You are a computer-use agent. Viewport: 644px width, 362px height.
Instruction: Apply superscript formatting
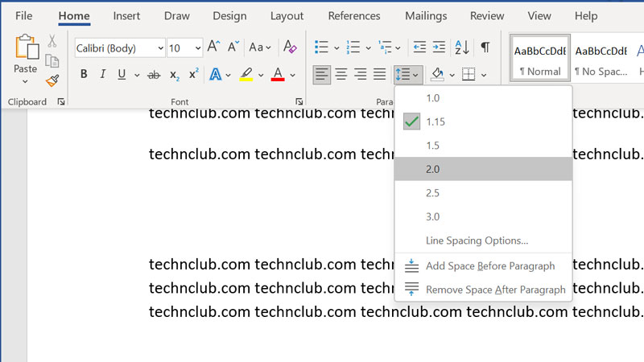[193, 74]
